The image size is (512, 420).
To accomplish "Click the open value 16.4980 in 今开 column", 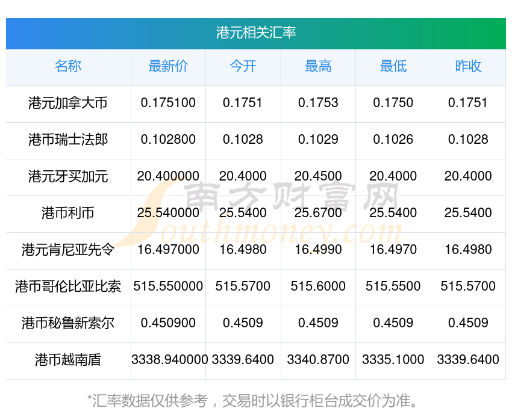I will pos(243,250).
